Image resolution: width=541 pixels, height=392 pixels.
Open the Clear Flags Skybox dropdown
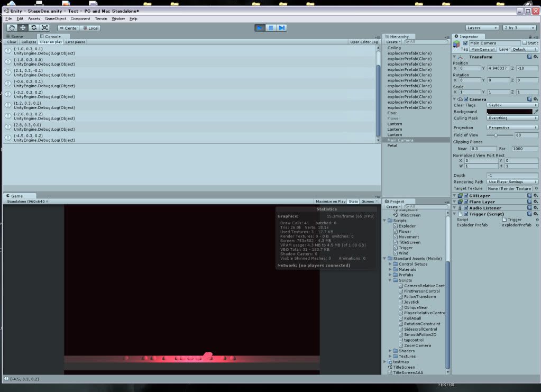point(512,105)
